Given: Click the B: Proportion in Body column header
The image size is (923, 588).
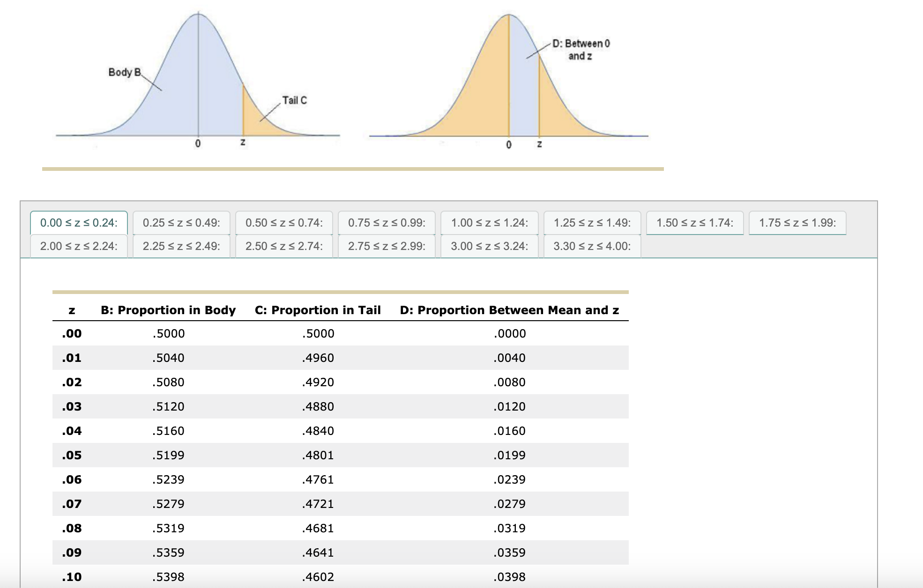Looking at the screenshot, I should click(168, 309).
